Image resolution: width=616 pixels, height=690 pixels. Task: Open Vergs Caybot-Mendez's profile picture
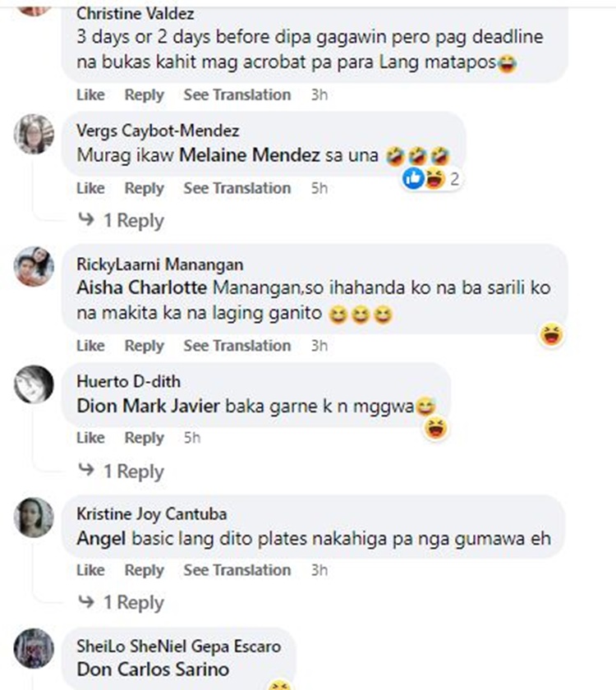click(x=34, y=134)
